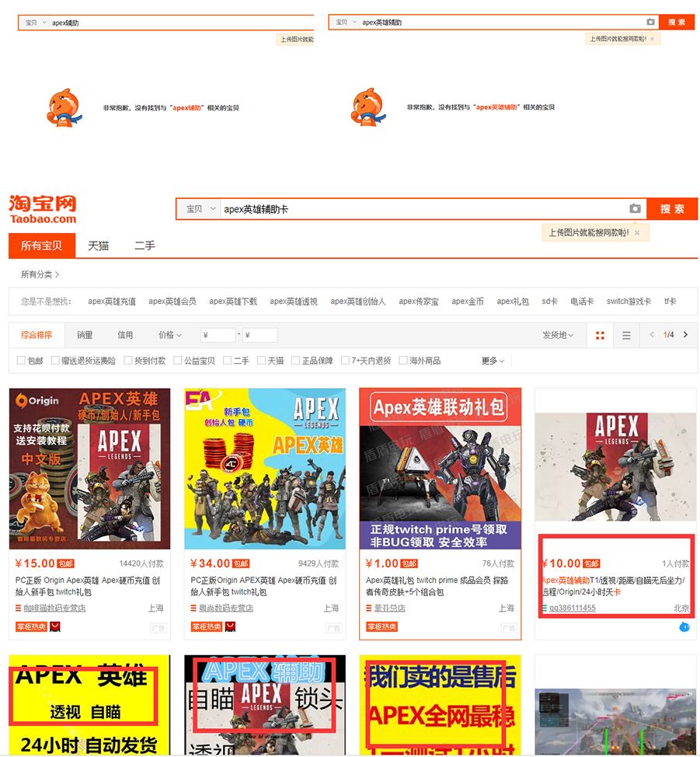The height and width of the screenshot is (757, 700).
Task: Click the Taobao logo
Action: [43, 210]
